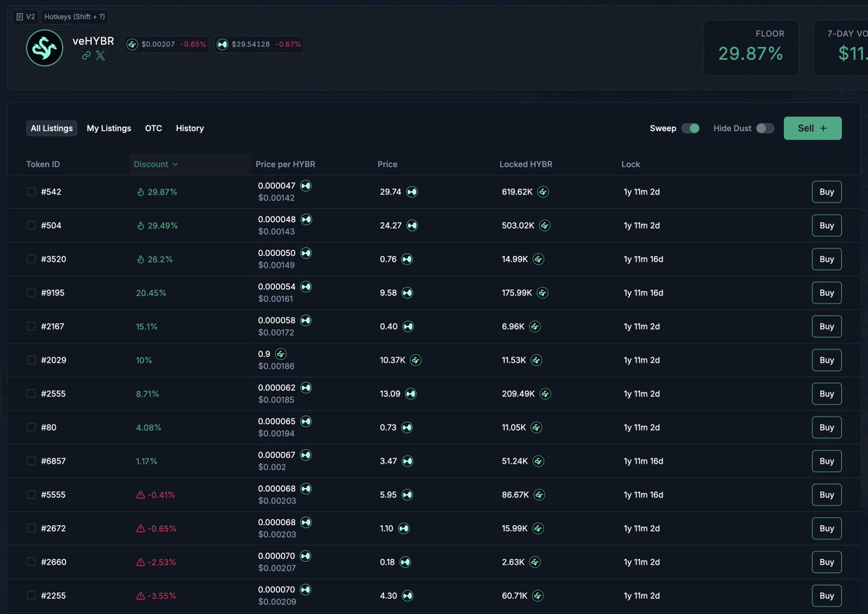Check the box for token #2672
Image resolution: width=868 pixels, height=614 pixels.
click(31, 529)
